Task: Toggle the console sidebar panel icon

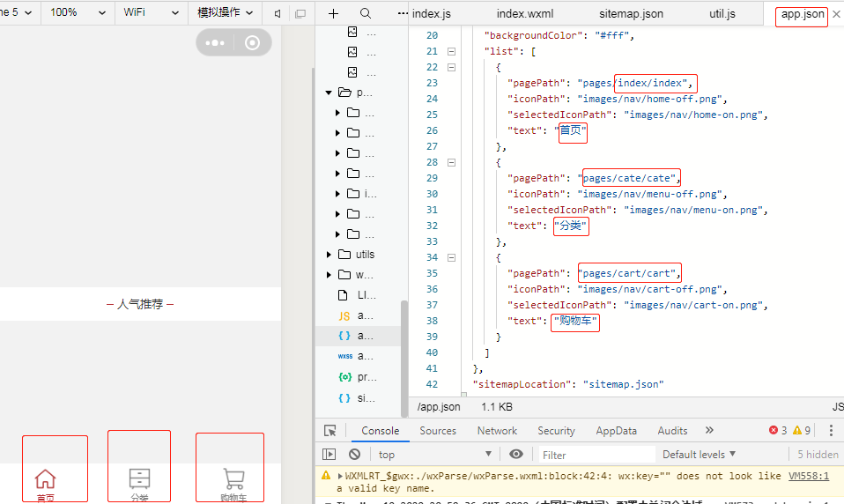Action: [329, 455]
